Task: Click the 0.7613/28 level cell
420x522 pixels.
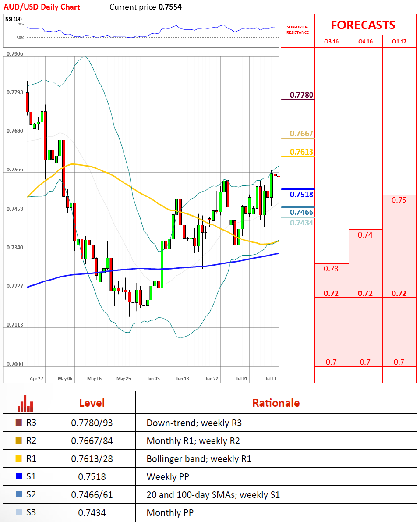Action: click(x=92, y=459)
